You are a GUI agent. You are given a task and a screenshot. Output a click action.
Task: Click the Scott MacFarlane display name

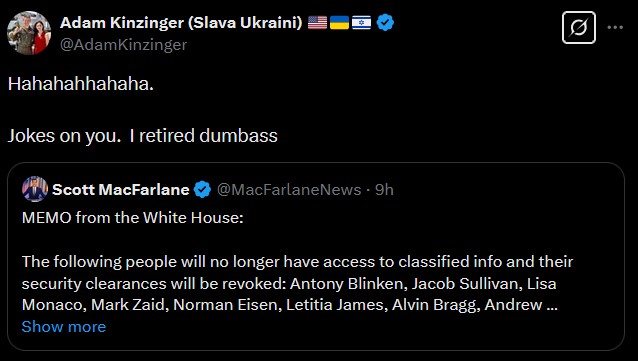121,190
